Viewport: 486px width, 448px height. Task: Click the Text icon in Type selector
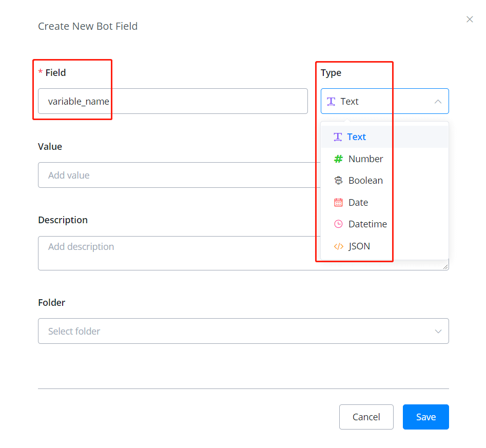[x=332, y=102]
